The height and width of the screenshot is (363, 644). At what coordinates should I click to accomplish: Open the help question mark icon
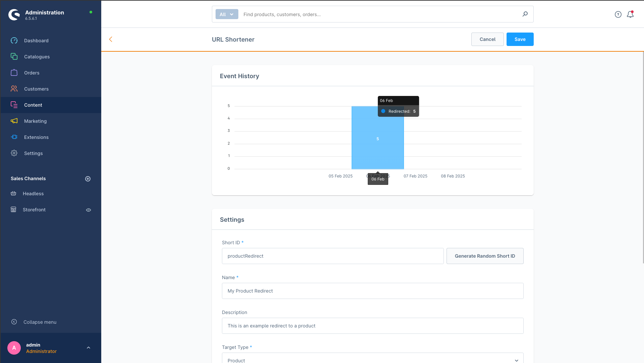pyautogui.click(x=618, y=14)
